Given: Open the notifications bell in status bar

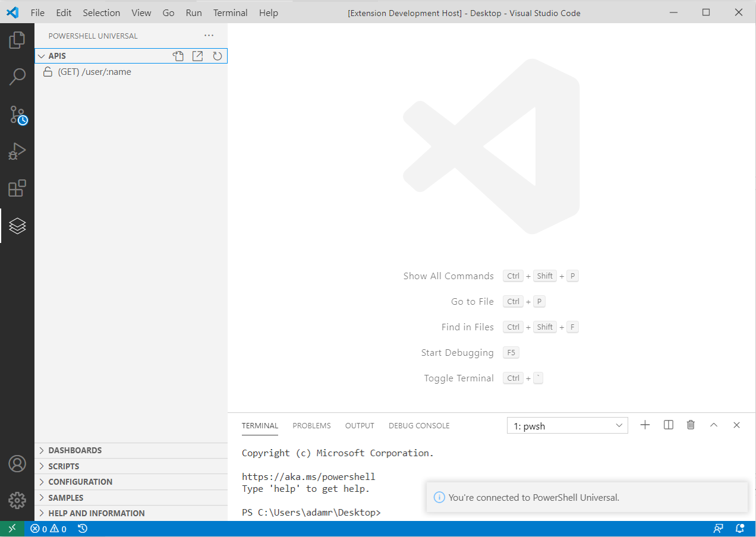Looking at the screenshot, I should click(740, 529).
